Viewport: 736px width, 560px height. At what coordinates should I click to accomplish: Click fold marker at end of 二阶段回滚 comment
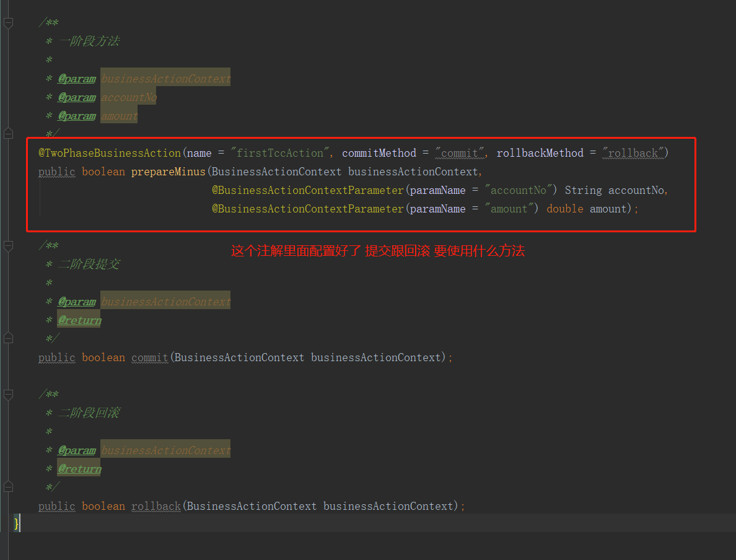click(9, 487)
